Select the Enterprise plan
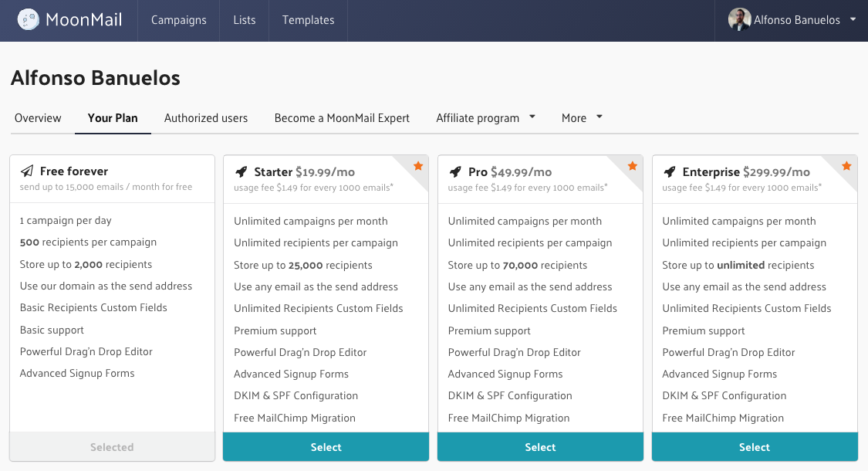This screenshot has height=471, width=868. tap(754, 446)
